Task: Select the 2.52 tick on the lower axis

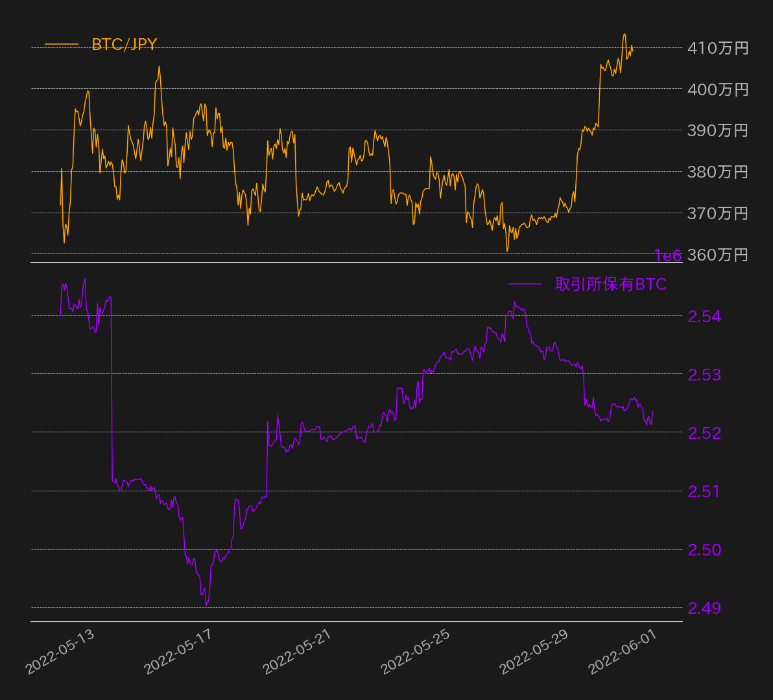Action: (704, 433)
